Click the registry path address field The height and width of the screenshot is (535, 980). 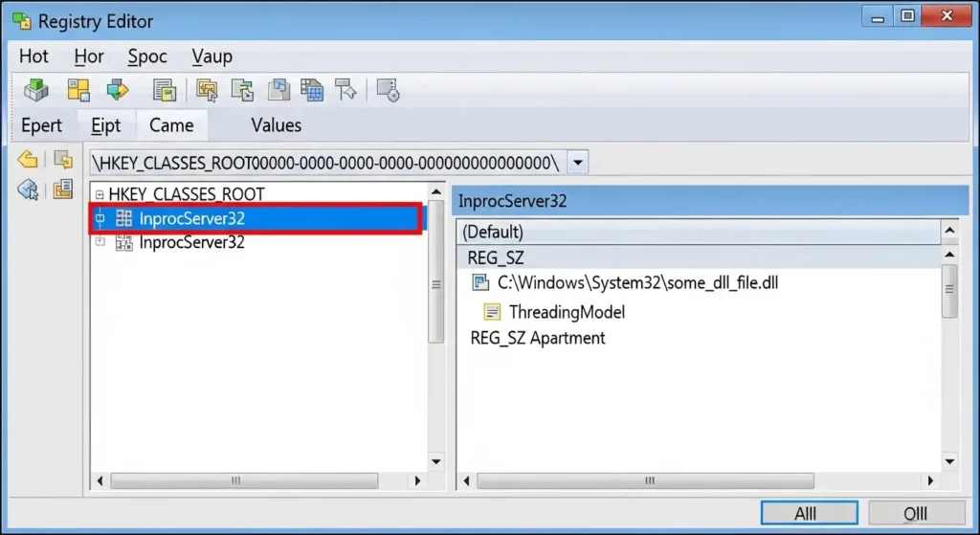(325, 162)
